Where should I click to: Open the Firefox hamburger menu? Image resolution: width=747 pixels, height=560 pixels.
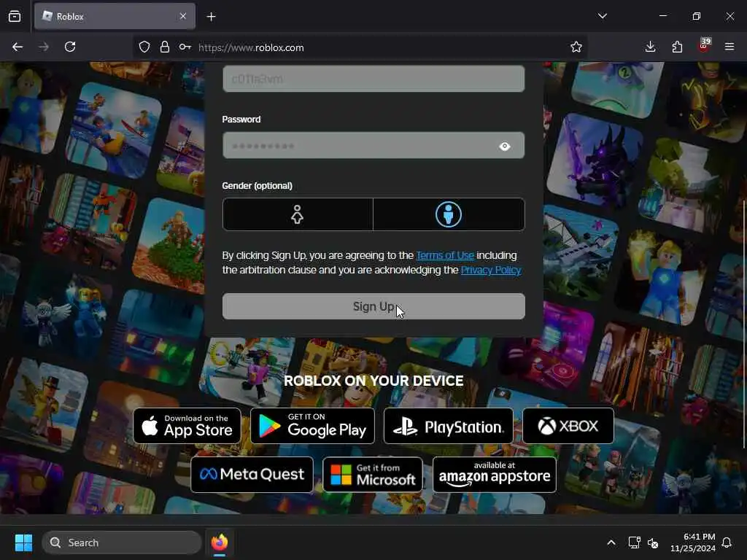729,47
